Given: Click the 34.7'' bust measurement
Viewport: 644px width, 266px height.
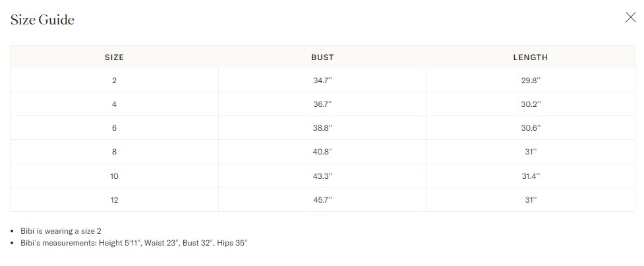Looking at the screenshot, I should tap(322, 81).
